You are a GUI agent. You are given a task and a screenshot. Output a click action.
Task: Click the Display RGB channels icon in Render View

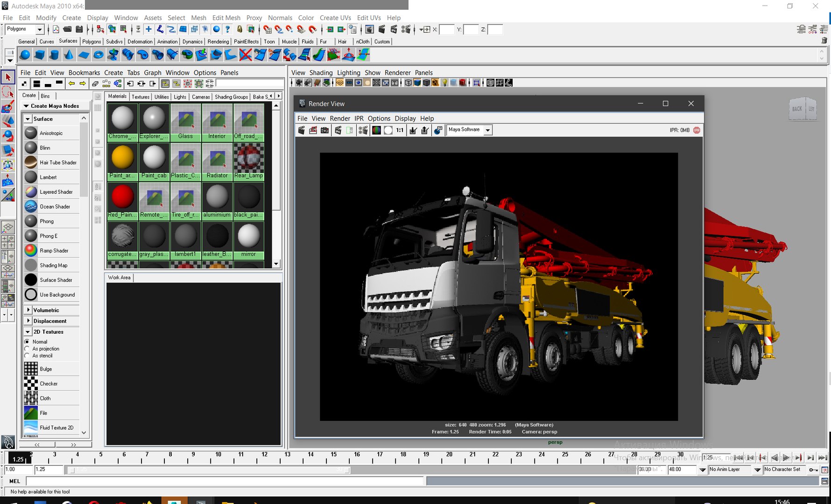[376, 130]
